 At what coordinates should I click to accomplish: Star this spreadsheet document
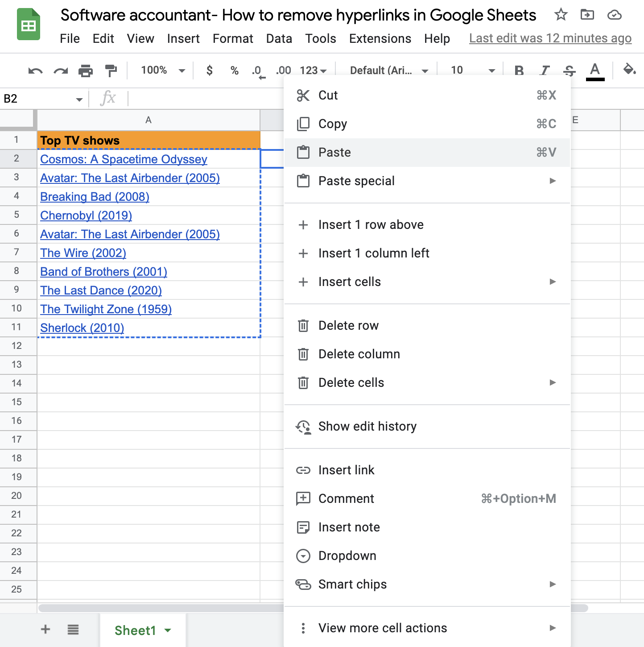coord(561,15)
